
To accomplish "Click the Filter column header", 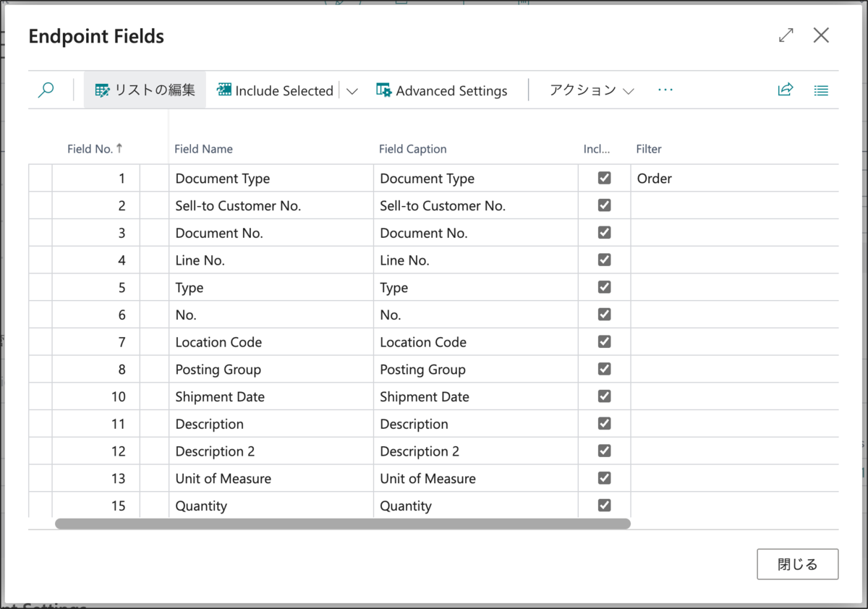I will pos(649,149).
